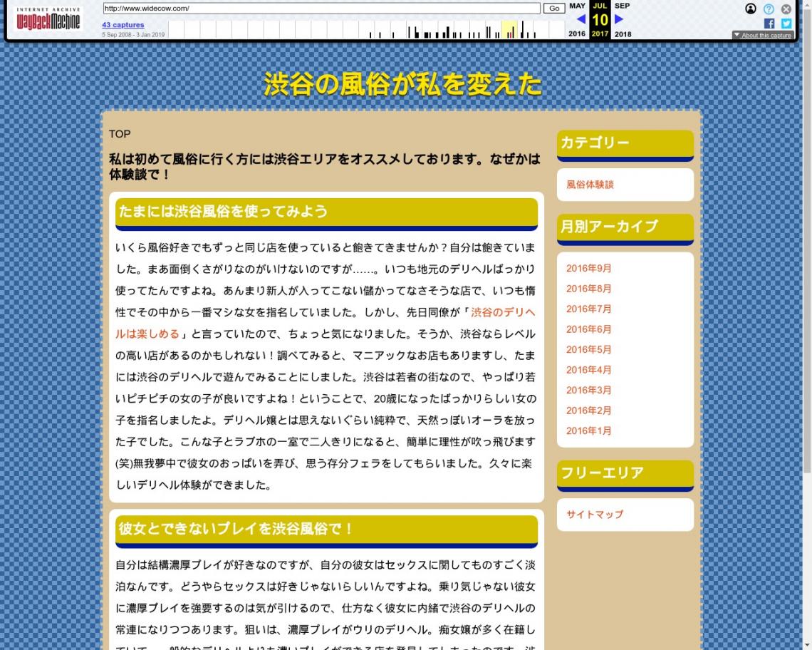Click the 5 Sep 2008 - 3 Jan 2019 range text
The image size is (812, 650).
pos(133,35)
